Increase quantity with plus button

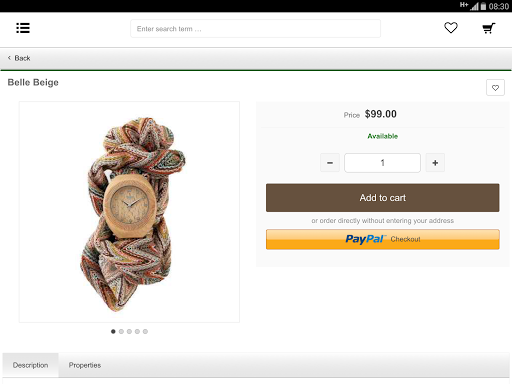point(435,163)
